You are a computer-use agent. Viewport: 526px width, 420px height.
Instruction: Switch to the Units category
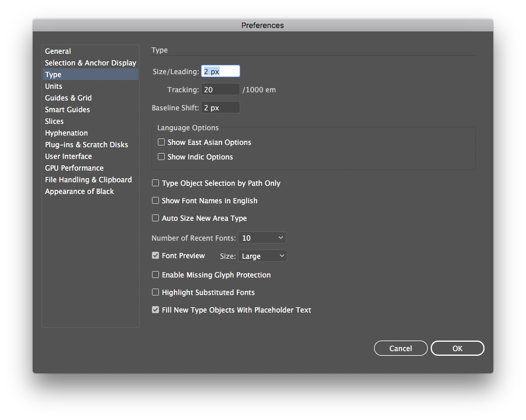54,86
